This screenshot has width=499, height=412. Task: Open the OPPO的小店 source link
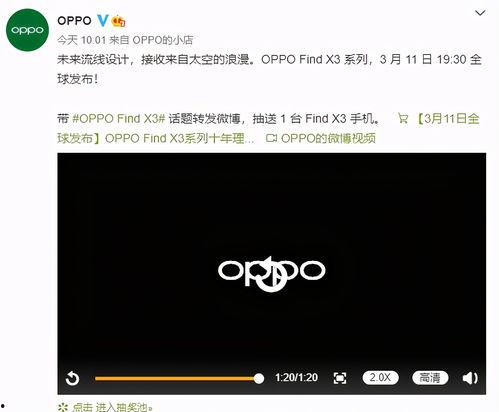pos(163,40)
